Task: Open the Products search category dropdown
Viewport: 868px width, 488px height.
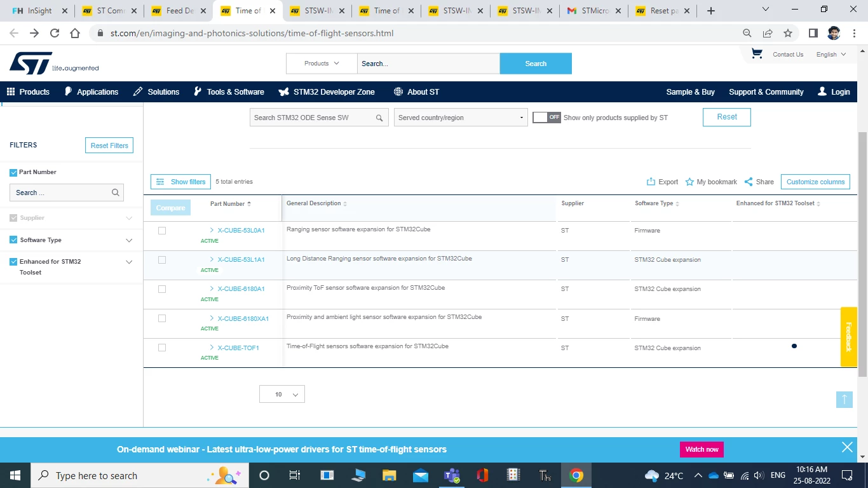Action: pos(322,64)
